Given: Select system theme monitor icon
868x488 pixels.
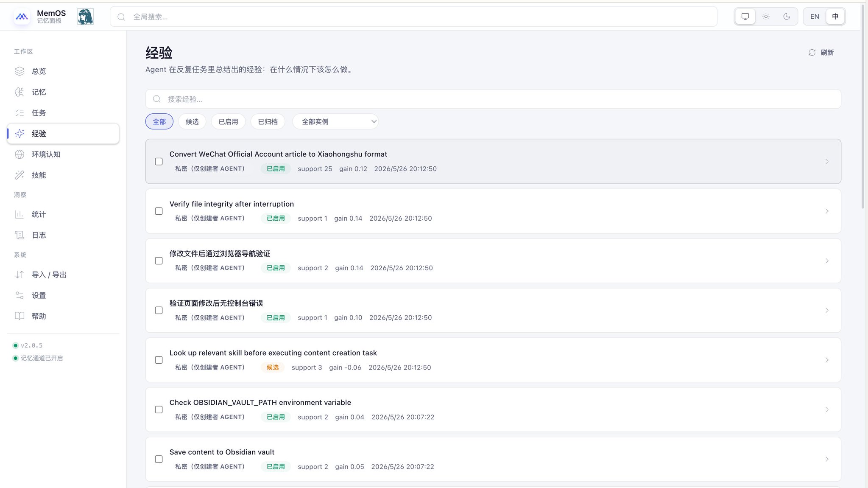Looking at the screenshot, I should click(745, 17).
